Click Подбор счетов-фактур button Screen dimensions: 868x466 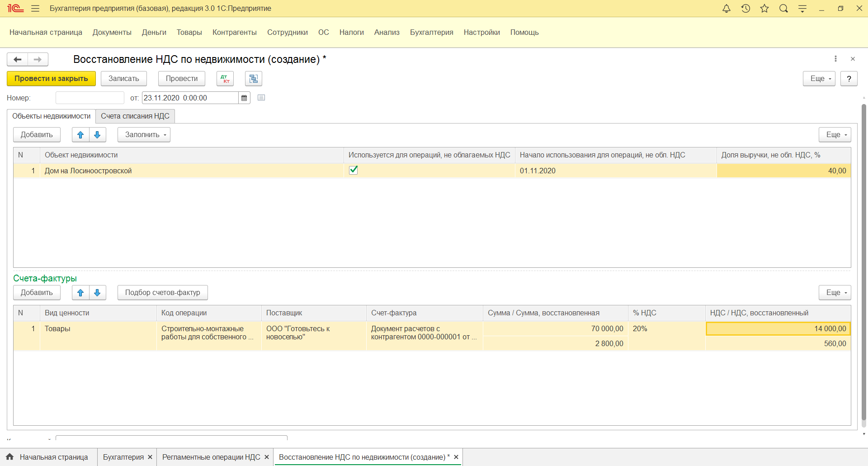[x=163, y=293]
